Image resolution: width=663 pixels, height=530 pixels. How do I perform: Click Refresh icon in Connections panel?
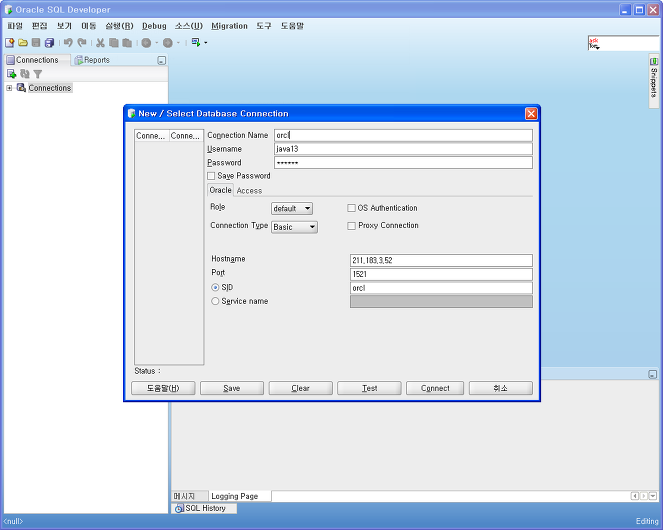(x=25, y=74)
